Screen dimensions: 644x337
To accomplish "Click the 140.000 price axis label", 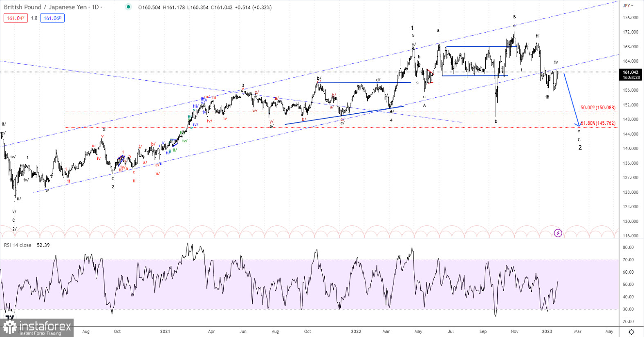I will point(631,148).
